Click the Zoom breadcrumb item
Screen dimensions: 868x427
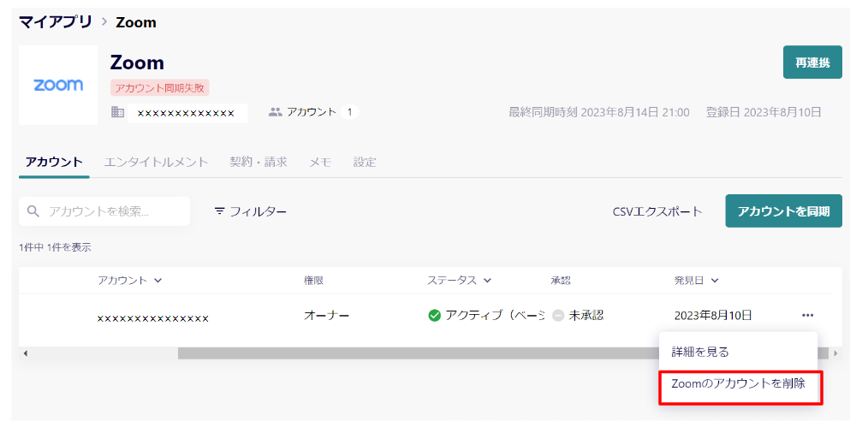pyautogui.click(x=136, y=23)
